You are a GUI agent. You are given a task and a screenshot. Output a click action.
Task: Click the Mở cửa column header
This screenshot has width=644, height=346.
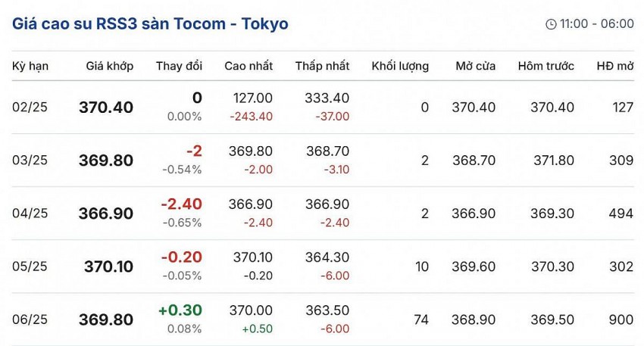tap(476, 66)
